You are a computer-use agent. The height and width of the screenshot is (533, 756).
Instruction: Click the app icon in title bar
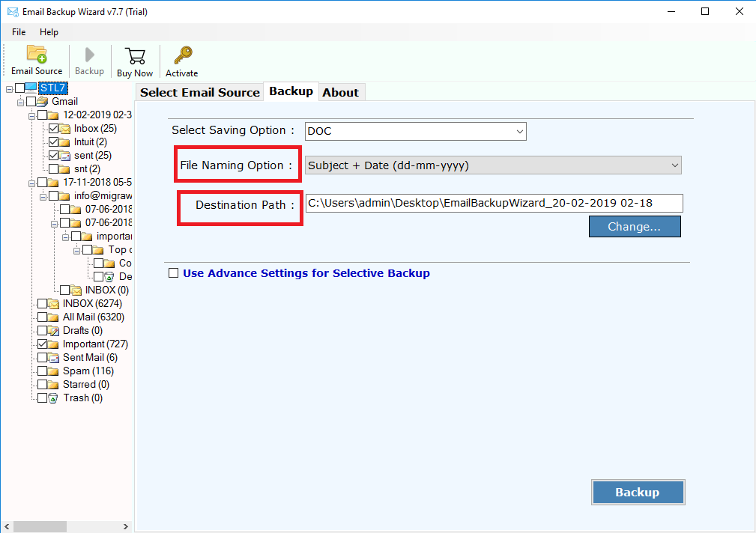click(13, 11)
